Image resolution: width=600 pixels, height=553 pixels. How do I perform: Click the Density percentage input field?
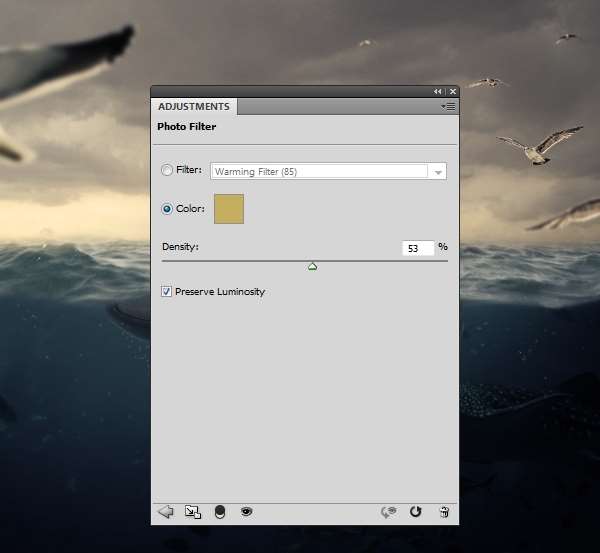(419, 248)
